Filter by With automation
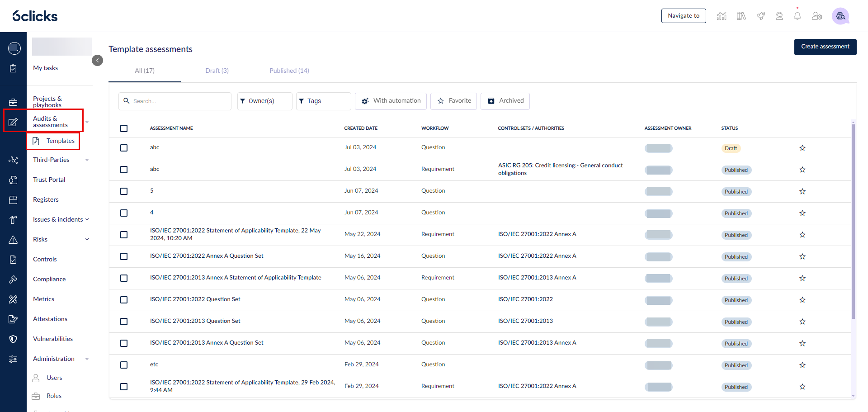The height and width of the screenshot is (412, 868). pos(391,101)
